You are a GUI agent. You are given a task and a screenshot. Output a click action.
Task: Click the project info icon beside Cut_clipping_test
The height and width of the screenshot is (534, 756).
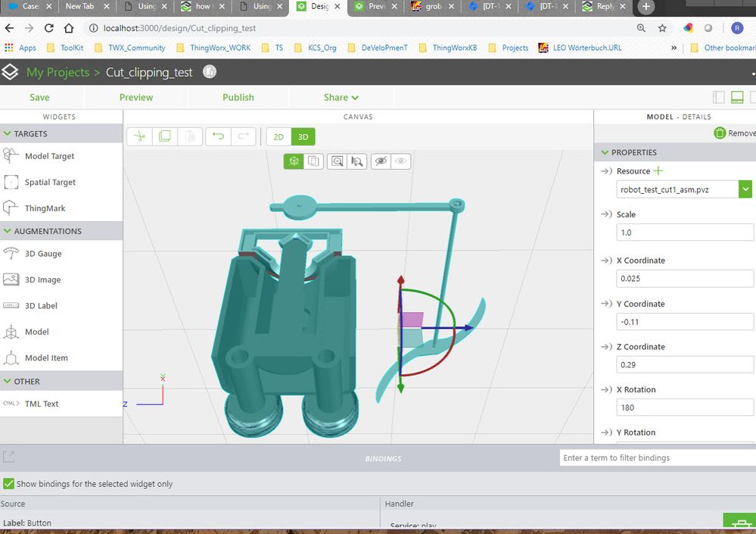[210, 72]
